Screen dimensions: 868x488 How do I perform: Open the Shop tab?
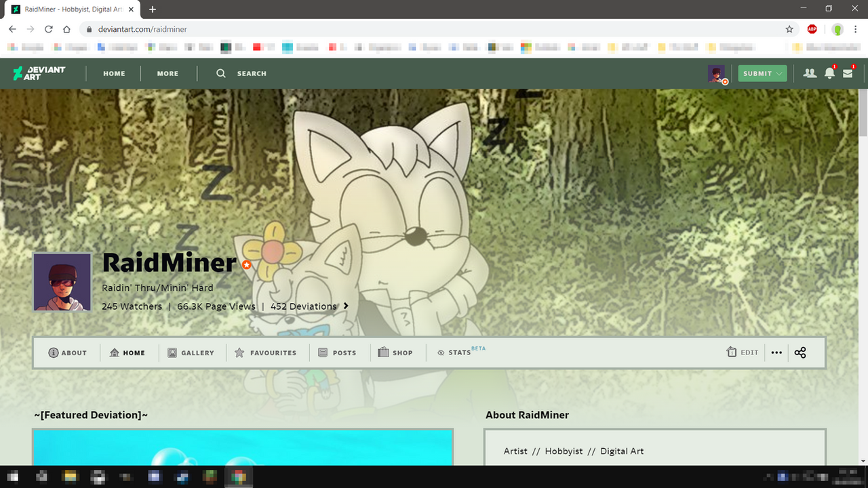[395, 352]
